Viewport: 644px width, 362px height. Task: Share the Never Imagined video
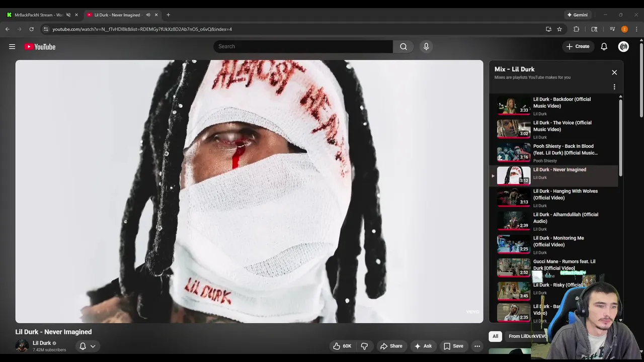[391, 346]
